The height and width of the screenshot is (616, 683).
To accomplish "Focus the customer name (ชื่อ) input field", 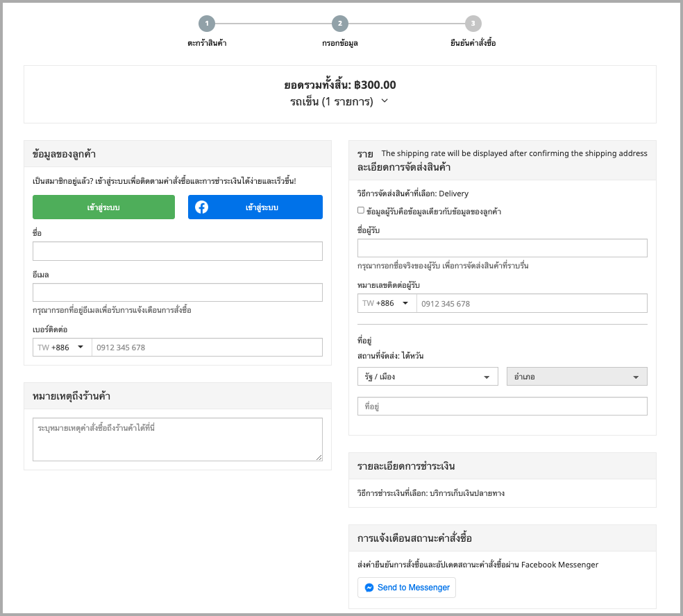I will coord(178,251).
